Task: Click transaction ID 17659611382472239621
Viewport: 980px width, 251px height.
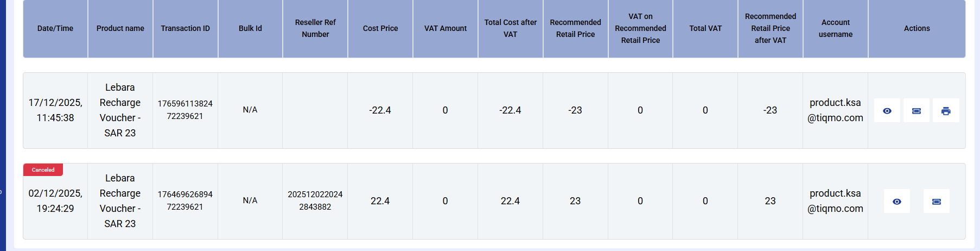Action: pos(185,110)
